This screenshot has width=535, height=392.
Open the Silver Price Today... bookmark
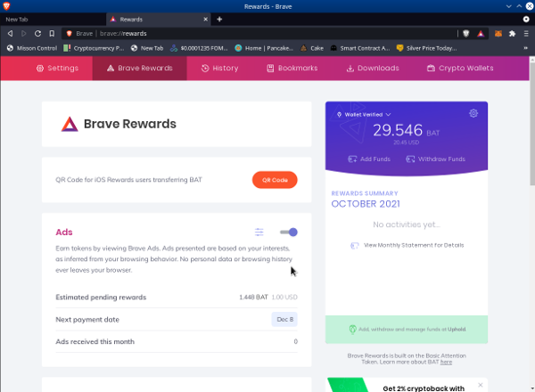[x=426, y=48]
